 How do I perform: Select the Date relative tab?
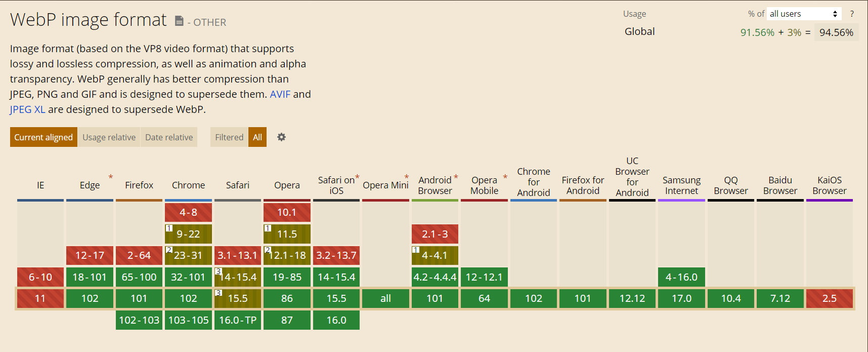[169, 137]
